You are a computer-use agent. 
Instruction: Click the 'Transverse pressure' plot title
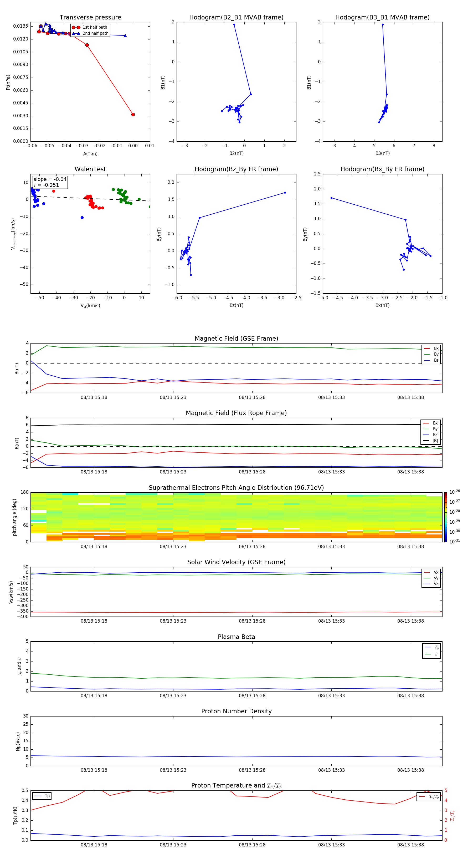(90, 17)
